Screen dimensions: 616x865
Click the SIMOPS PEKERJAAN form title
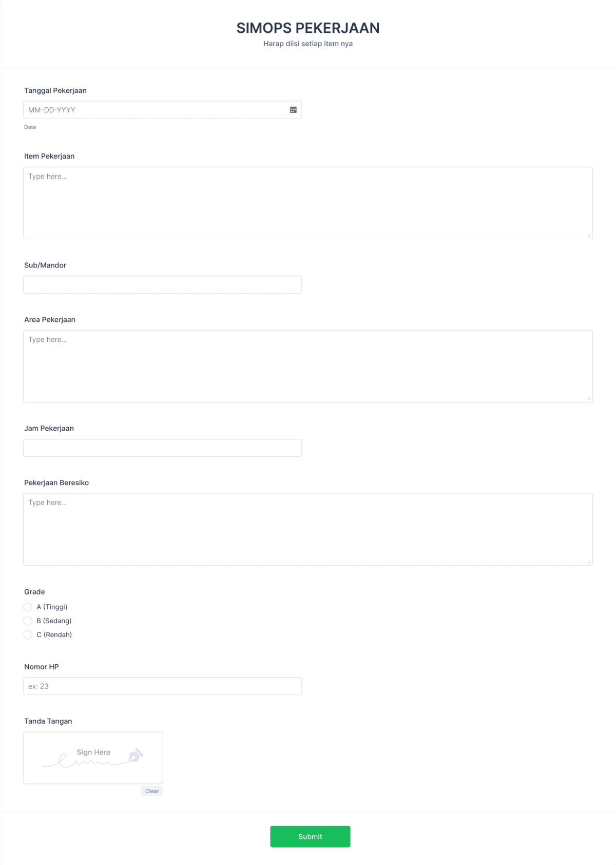coord(308,28)
